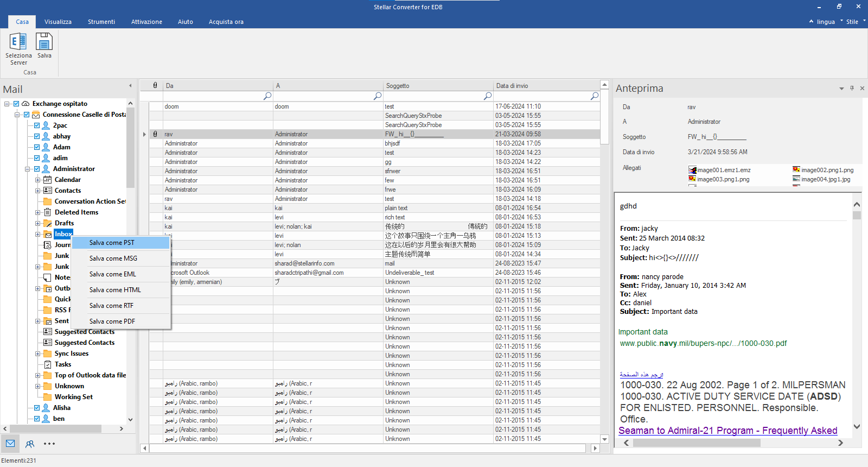Toggle the abhay mailbox checkbox

click(x=37, y=136)
